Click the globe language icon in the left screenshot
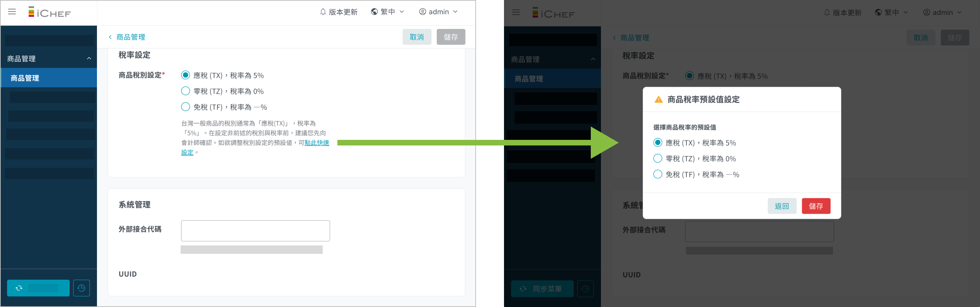This screenshot has width=980, height=307. (x=374, y=12)
